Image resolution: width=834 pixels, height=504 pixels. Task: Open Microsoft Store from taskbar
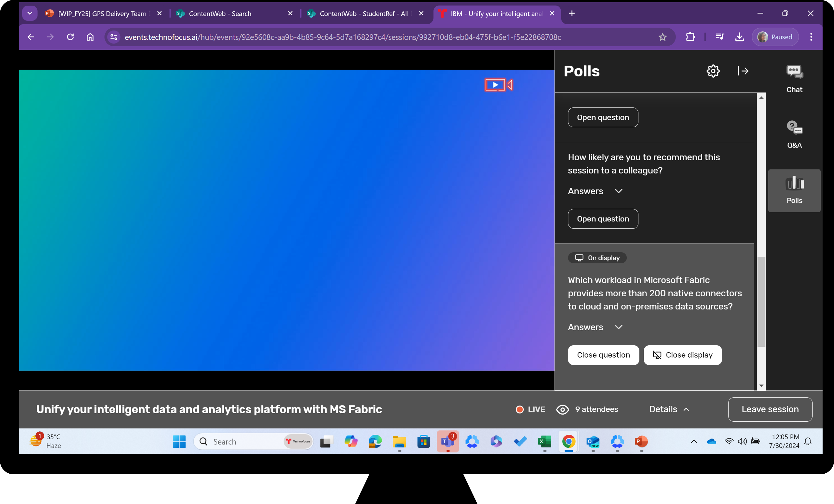click(x=423, y=441)
